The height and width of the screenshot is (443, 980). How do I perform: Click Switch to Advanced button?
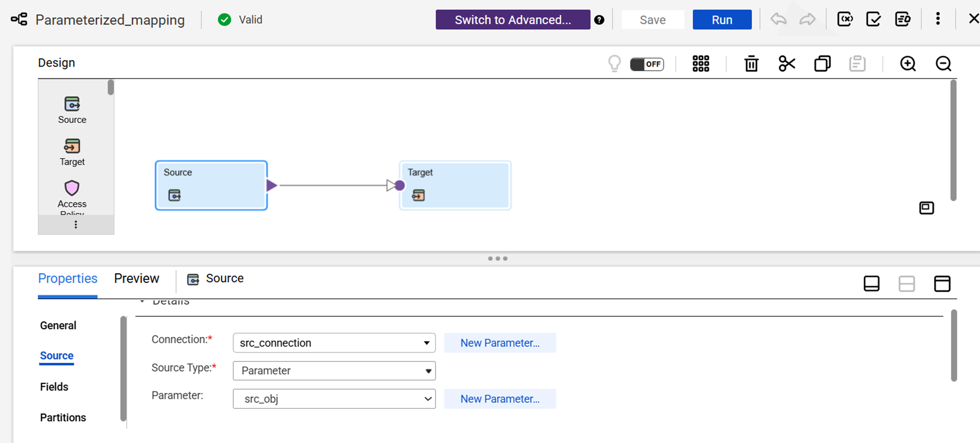point(513,20)
